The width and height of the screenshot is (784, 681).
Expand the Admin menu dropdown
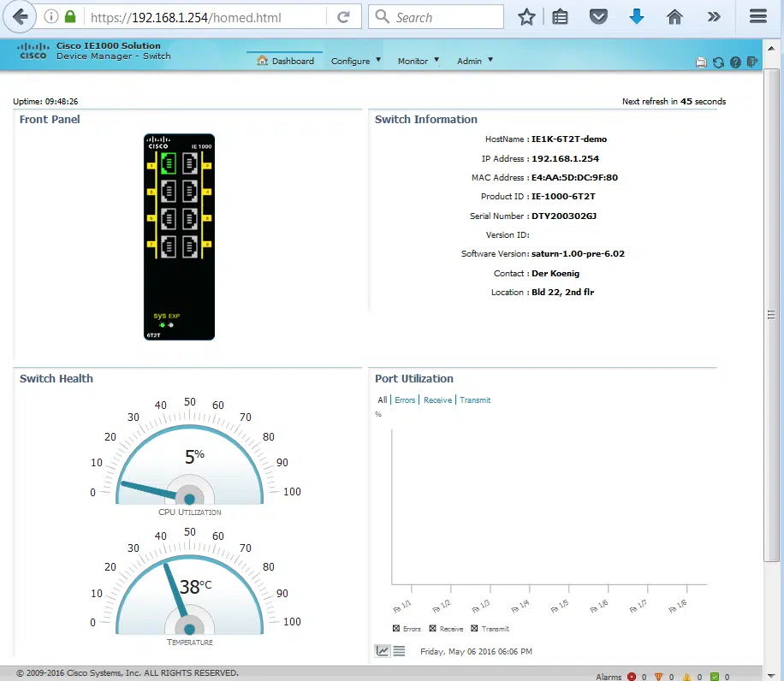click(x=474, y=61)
